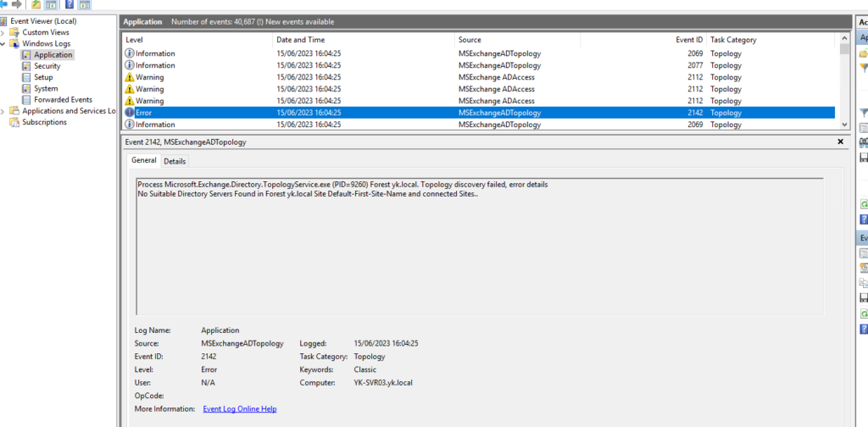The height and width of the screenshot is (427, 868).
Task: Collapse the Windows Logs tree node
Action: (3, 43)
